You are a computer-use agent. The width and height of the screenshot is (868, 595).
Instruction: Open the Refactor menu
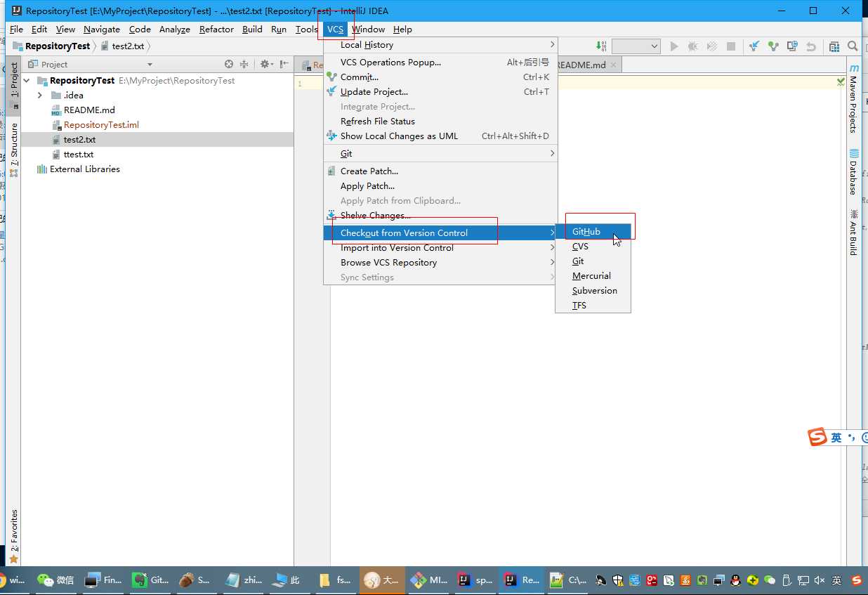216,30
